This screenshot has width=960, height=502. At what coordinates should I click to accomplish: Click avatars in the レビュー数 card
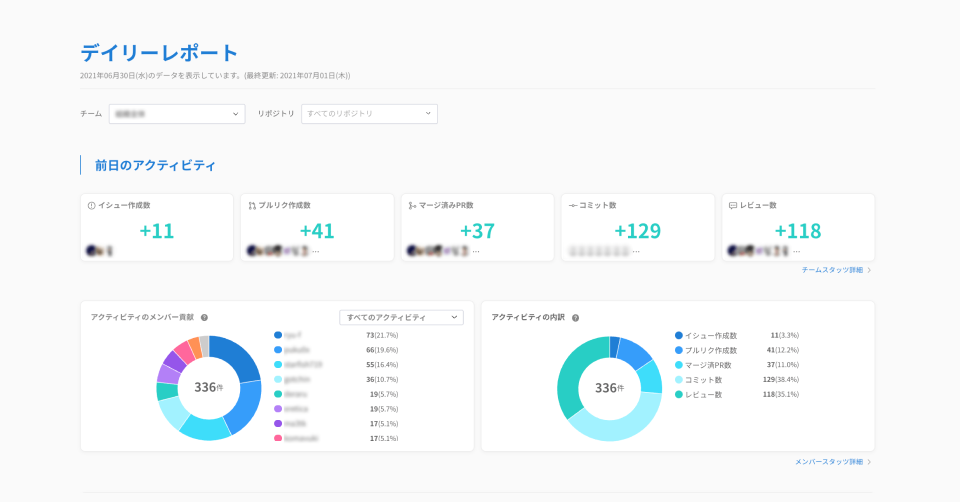click(x=759, y=250)
